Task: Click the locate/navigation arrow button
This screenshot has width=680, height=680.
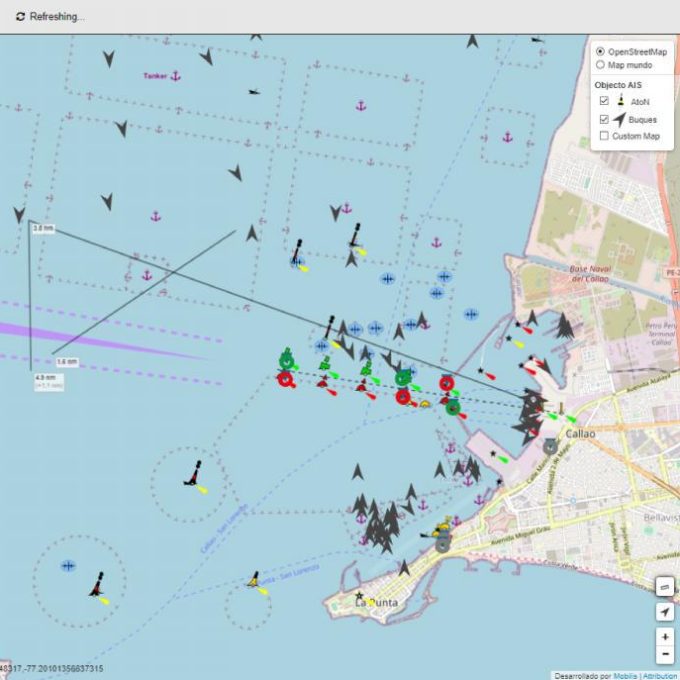Action: tap(665, 611)
